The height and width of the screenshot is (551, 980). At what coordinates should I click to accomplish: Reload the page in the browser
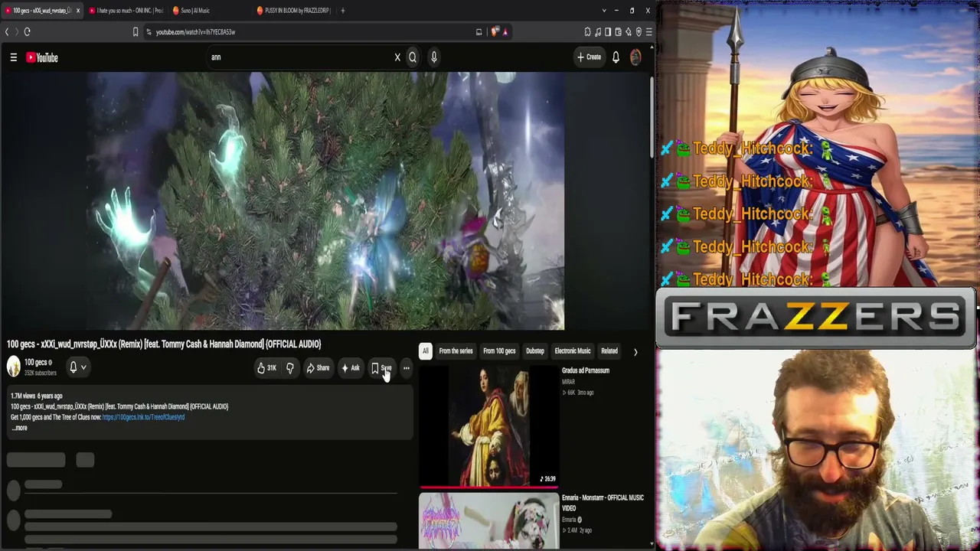[27, 31]
